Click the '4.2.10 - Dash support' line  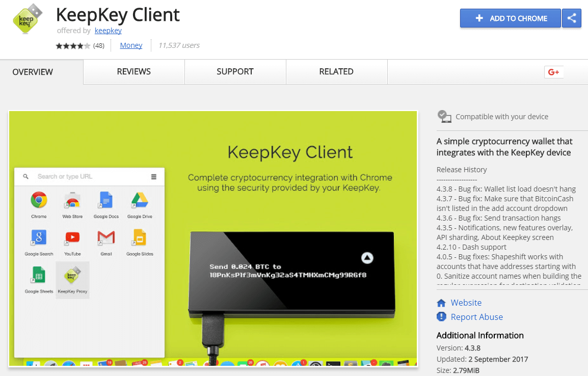(471, 247)
